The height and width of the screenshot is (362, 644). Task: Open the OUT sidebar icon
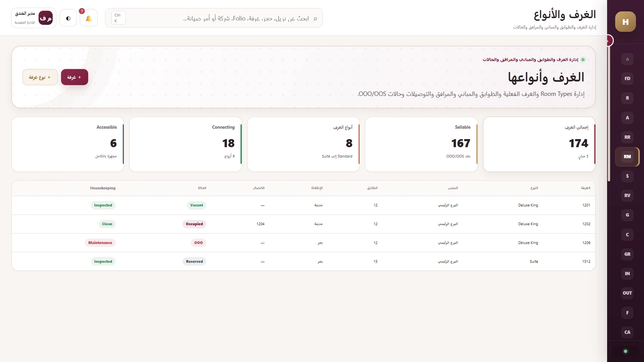[x=627, y=293]
